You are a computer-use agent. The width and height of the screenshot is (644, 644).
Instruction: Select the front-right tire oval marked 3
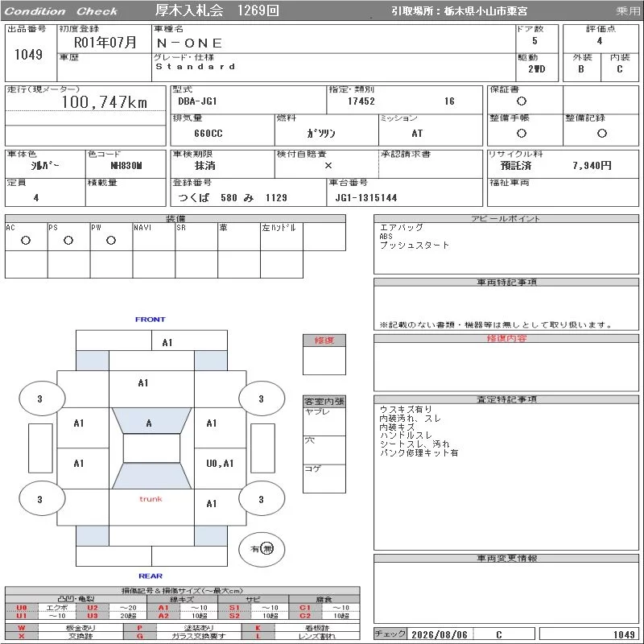262,398
